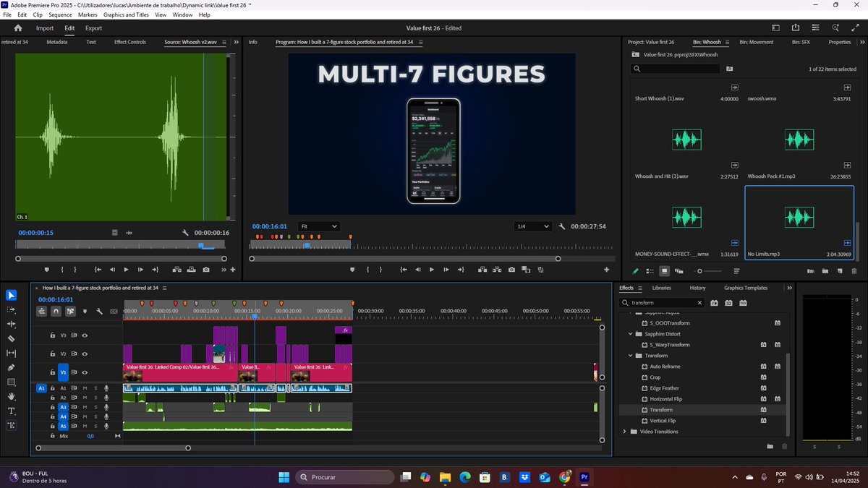Open sort icons menu in Project panel
The width and height of the screenshot is (868, 488).
736,271
